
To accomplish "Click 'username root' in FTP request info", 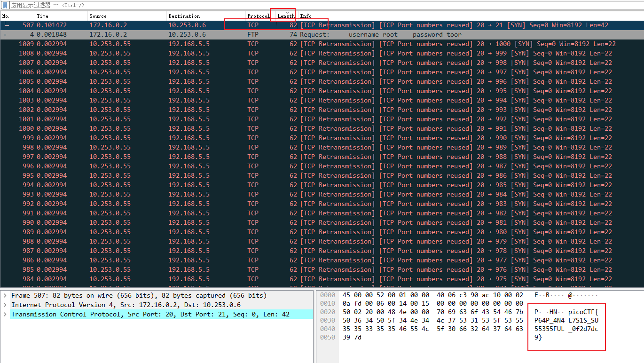I will point(373,34).
